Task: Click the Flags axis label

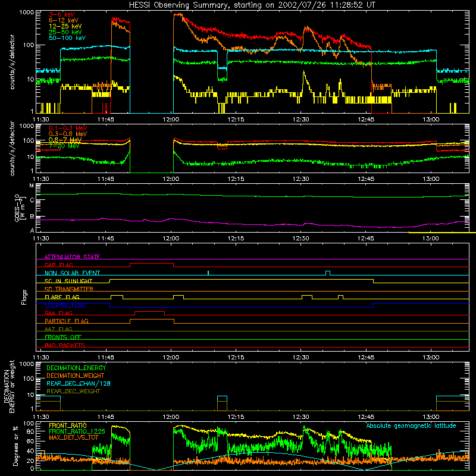Action: pyautogui.click(x=24, y=297)
